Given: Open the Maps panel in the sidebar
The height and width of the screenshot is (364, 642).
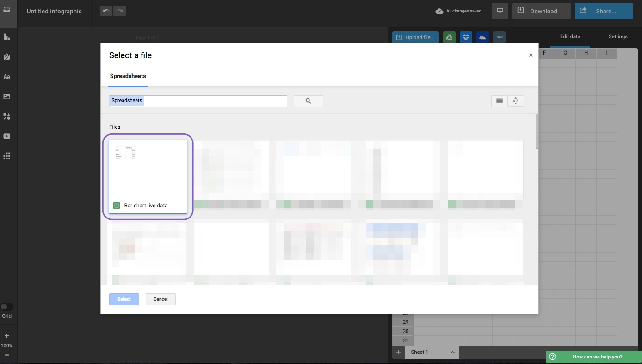Looking at the screenshot, I should (7, 57).
